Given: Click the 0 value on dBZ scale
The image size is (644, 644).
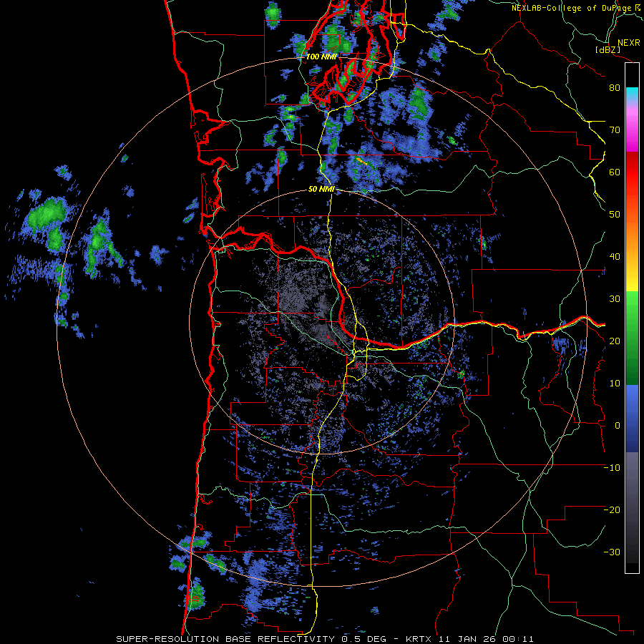Looking at the screenshot, I should pyautogui.click(x=618, y=426).
